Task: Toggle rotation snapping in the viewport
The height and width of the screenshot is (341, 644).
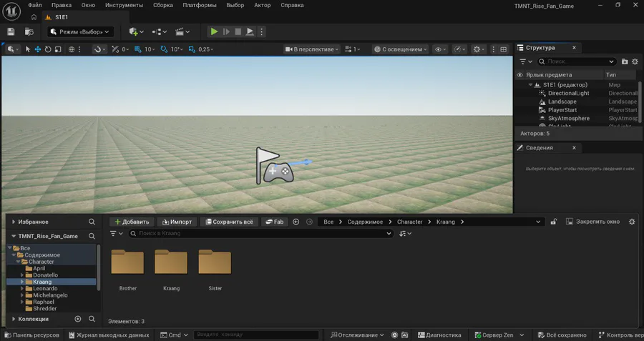Action: pyautogui.click(x=164, y=49)
